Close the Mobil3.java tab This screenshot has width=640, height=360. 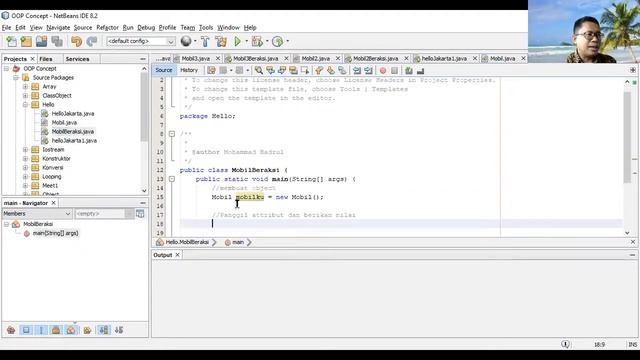coord(218,58)
